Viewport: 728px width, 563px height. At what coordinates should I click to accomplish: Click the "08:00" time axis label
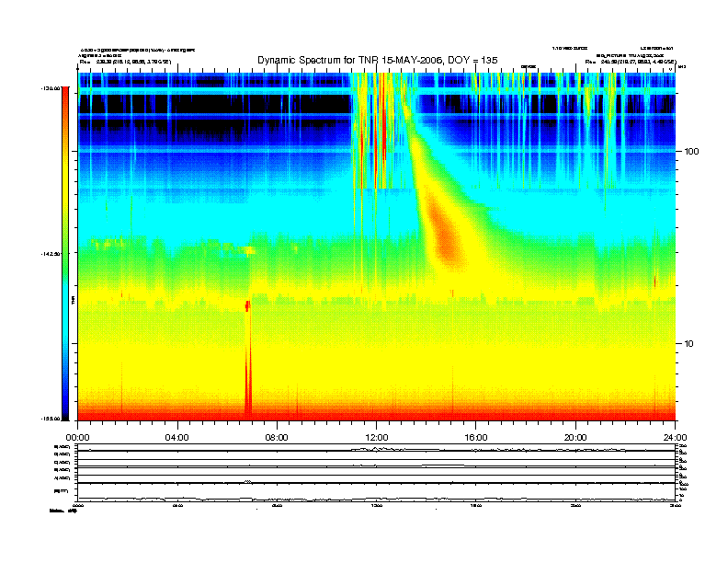coord(277,438)
